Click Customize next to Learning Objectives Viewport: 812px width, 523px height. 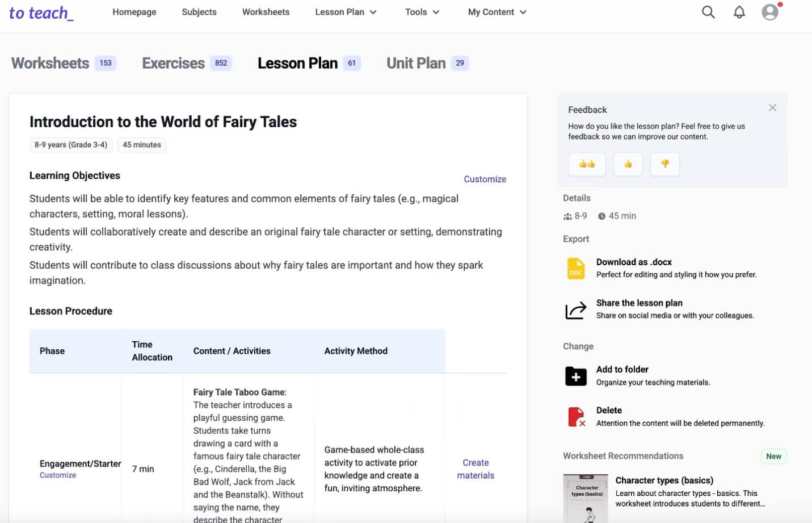(x=485, y=179)
